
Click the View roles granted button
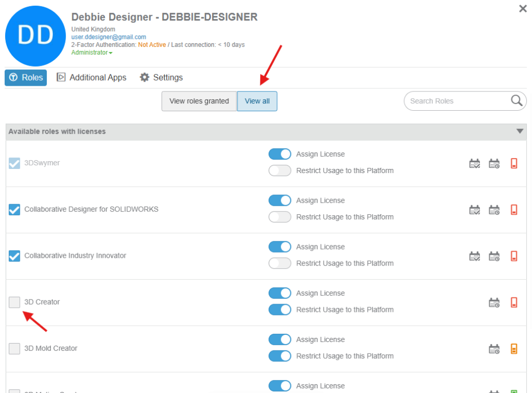tap(198, 101)
